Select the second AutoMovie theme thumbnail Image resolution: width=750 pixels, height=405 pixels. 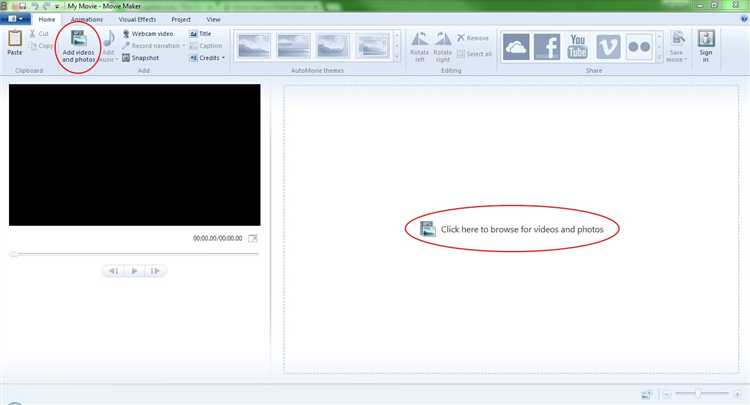click(x=293, y=46)
